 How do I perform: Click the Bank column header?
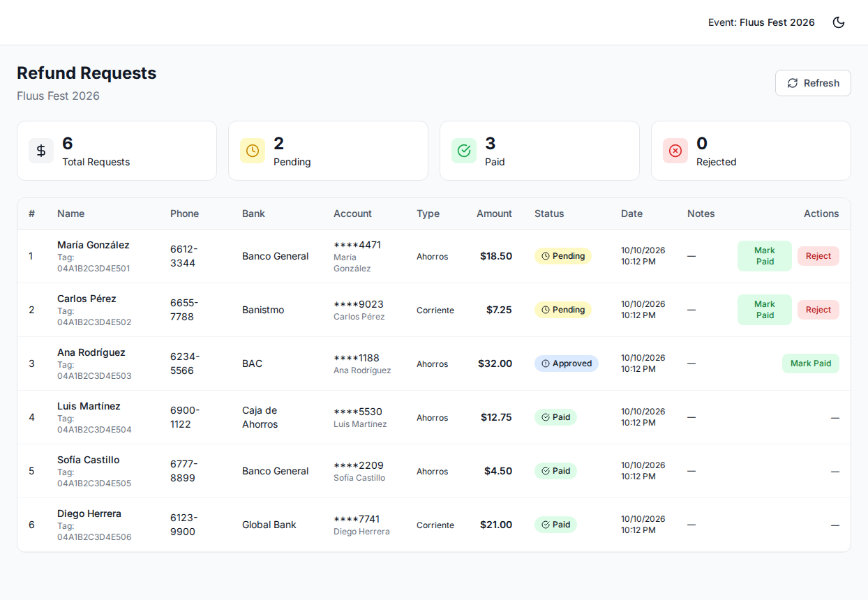click(254, 213)
